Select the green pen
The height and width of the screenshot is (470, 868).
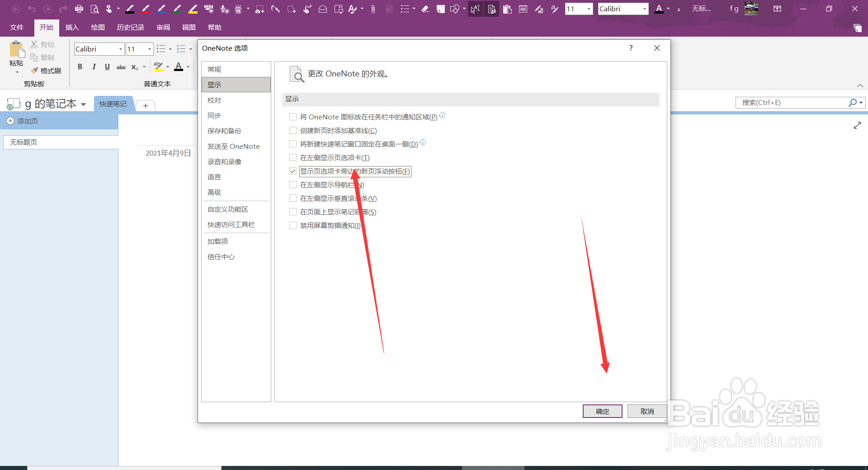coord(177,9)
